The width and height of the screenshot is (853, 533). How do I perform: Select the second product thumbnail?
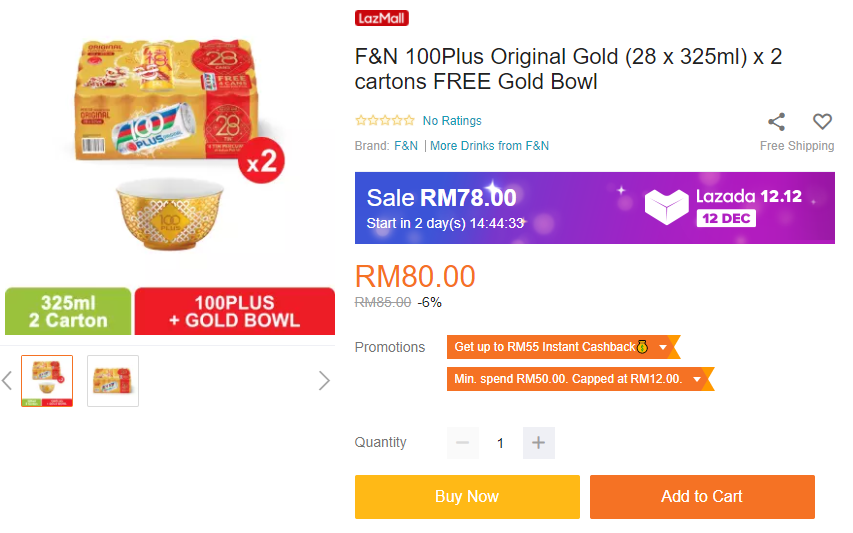click(113, 381)
